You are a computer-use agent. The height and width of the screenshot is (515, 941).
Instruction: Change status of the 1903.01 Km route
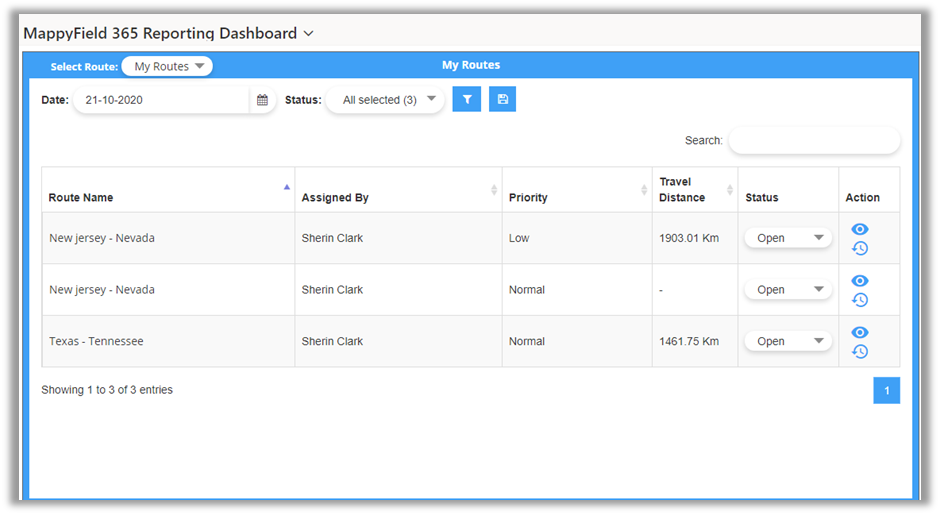(788, 238)
